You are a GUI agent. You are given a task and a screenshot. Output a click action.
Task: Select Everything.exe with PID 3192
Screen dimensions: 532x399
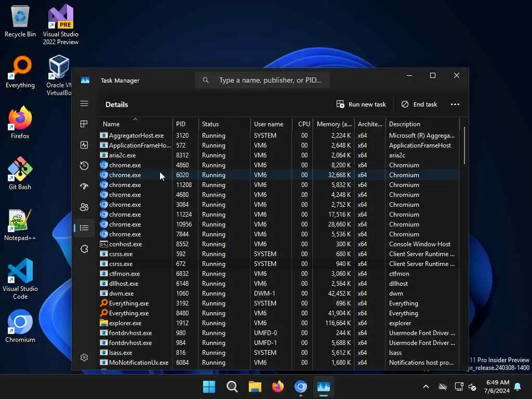279,303
